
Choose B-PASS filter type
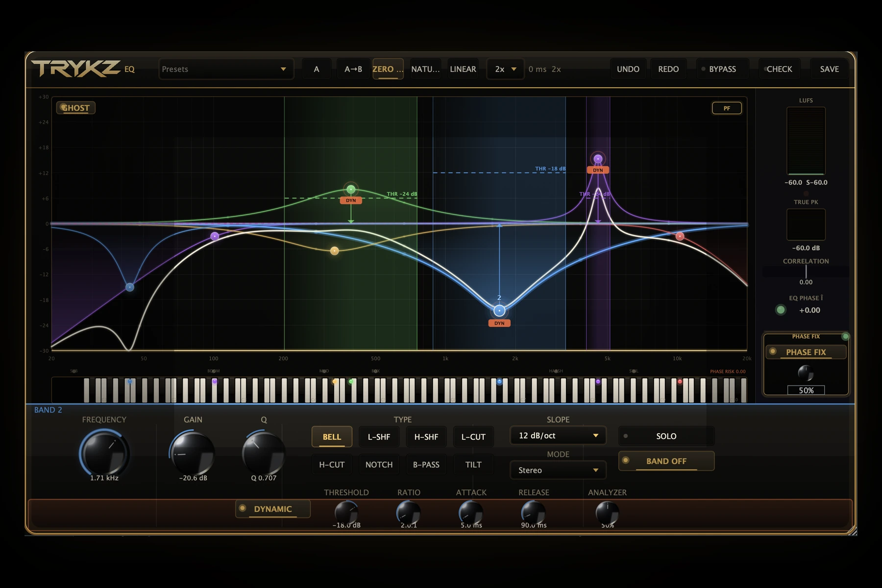pyautogui.click(x=426, y=465)
